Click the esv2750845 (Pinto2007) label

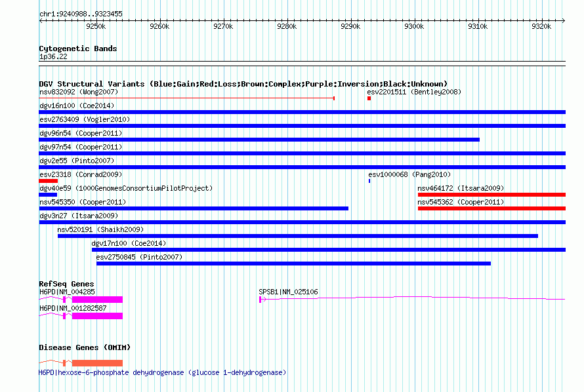click(139, 257)
